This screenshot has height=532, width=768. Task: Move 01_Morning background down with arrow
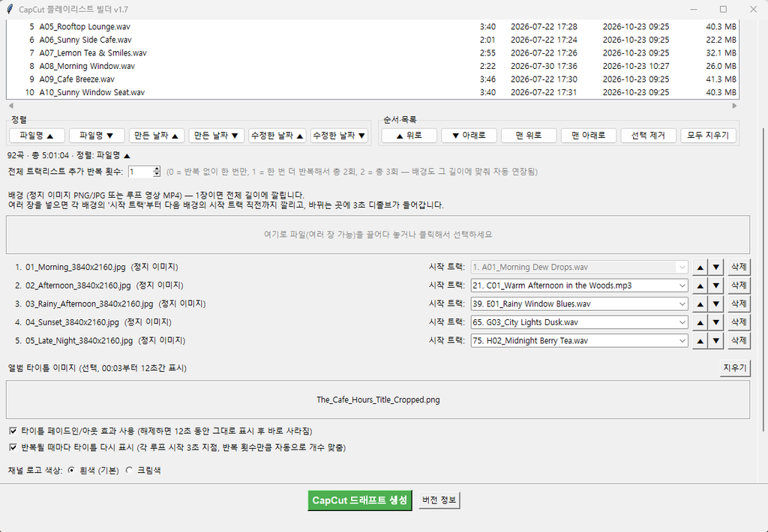coord(716,267)
